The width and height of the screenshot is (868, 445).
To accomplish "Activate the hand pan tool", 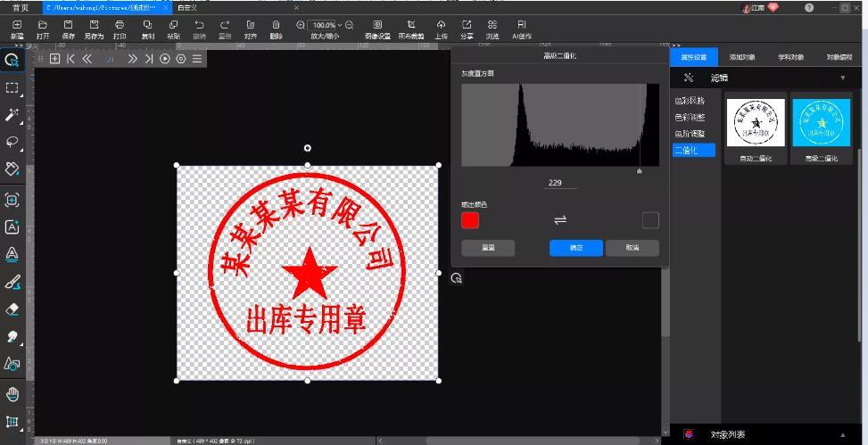I will pos(12,394).
